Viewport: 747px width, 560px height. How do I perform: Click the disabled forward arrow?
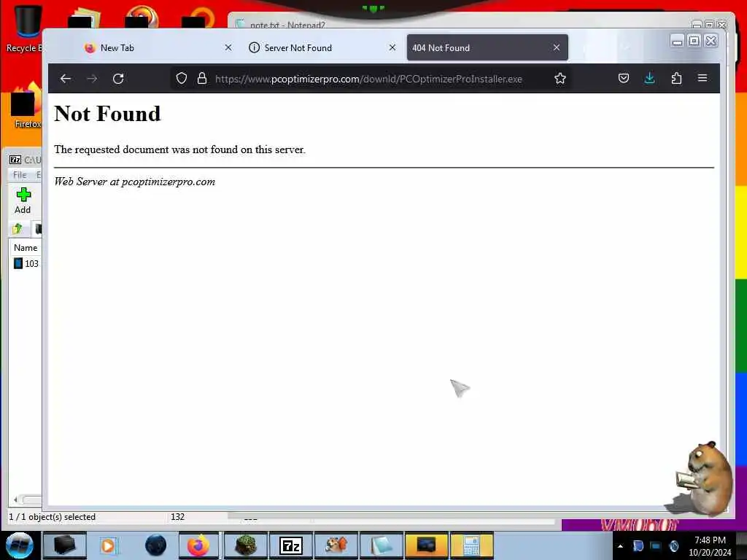coord(92,79)
